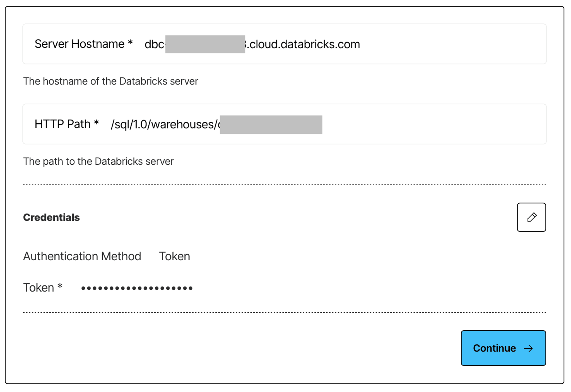Click the Continue button
This screenshot has height=392, width=571.
pos(503,348)
